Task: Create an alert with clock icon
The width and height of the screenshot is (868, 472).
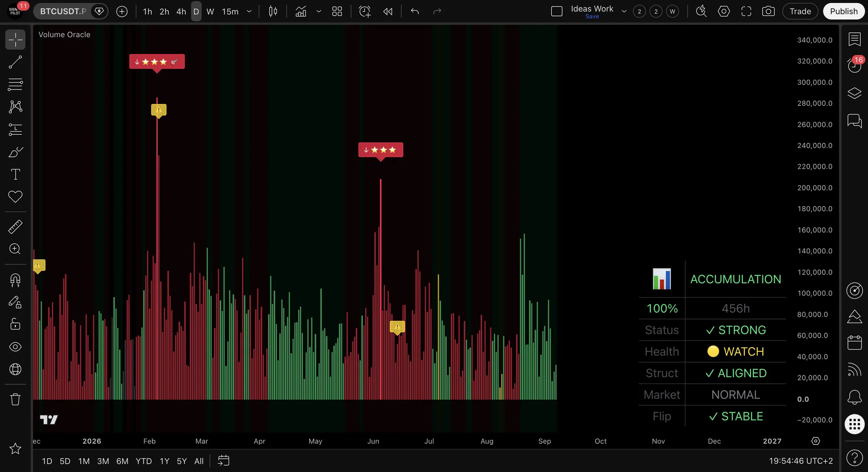Action: [364, 12]
